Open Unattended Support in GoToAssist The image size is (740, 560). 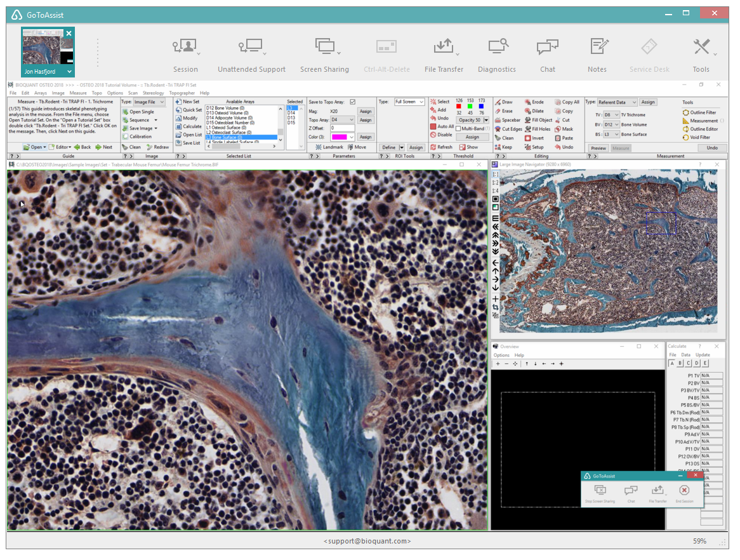click(x=251, y=56)
